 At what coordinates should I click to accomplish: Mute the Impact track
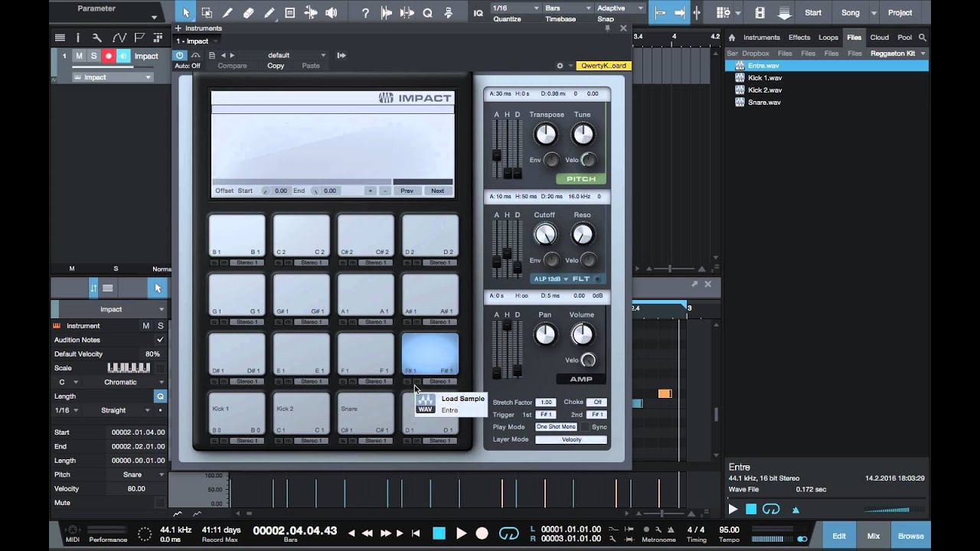(x=79, y=56)
